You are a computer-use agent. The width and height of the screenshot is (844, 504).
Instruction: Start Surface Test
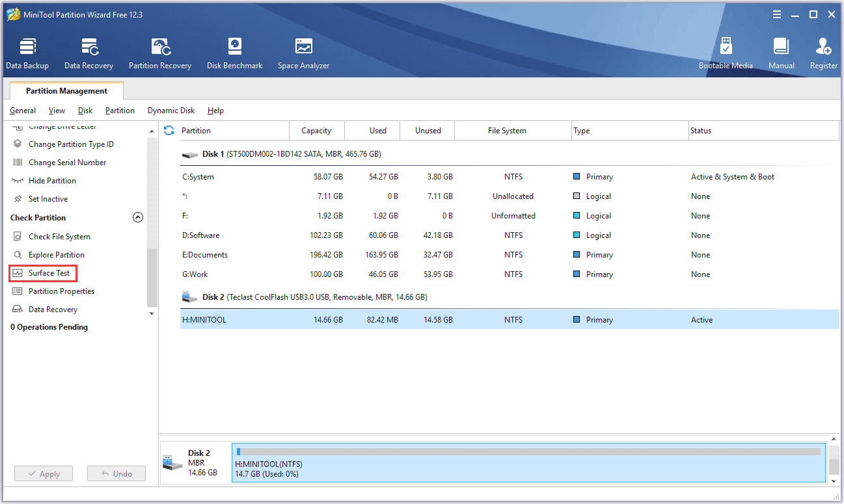coord(43,273)
